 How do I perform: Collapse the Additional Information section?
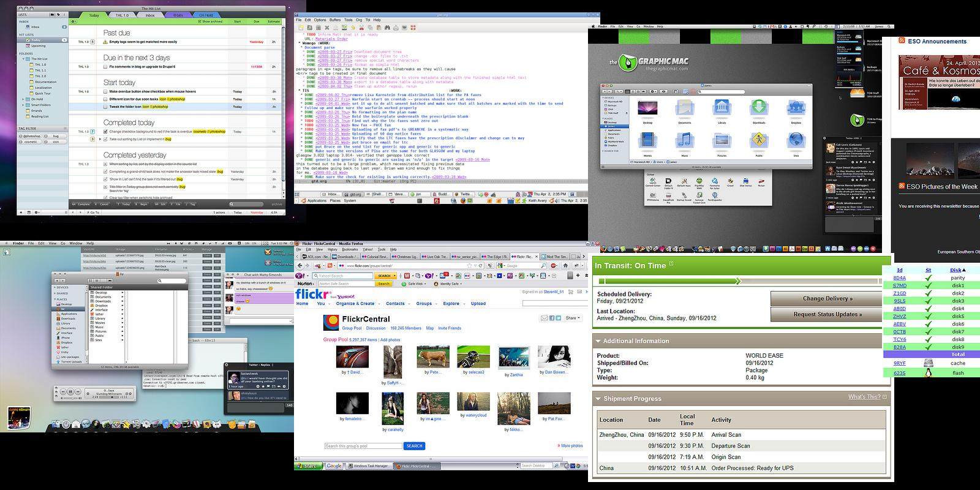(x=598, y=341)
